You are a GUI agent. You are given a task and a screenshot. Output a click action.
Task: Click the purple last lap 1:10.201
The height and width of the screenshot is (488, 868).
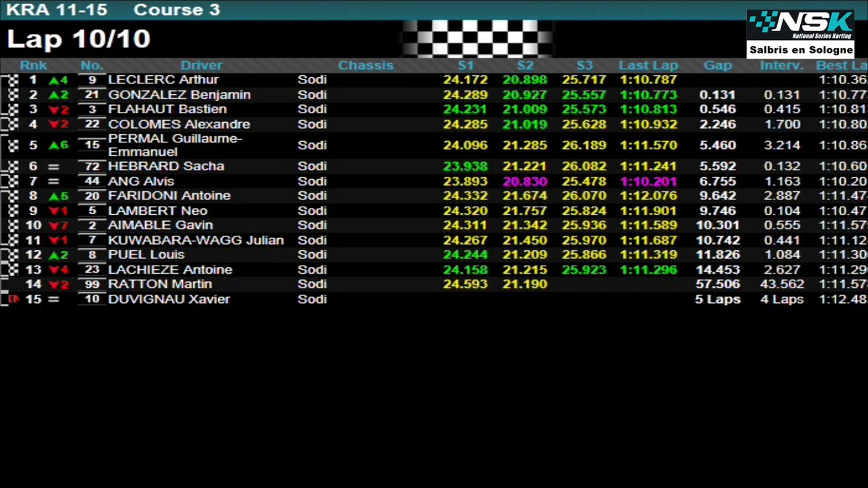click(x=648, y=182)
